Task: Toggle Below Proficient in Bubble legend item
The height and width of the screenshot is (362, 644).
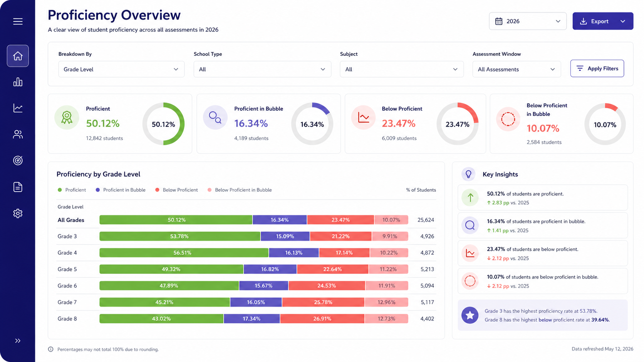Action: [x=240, y=190]
